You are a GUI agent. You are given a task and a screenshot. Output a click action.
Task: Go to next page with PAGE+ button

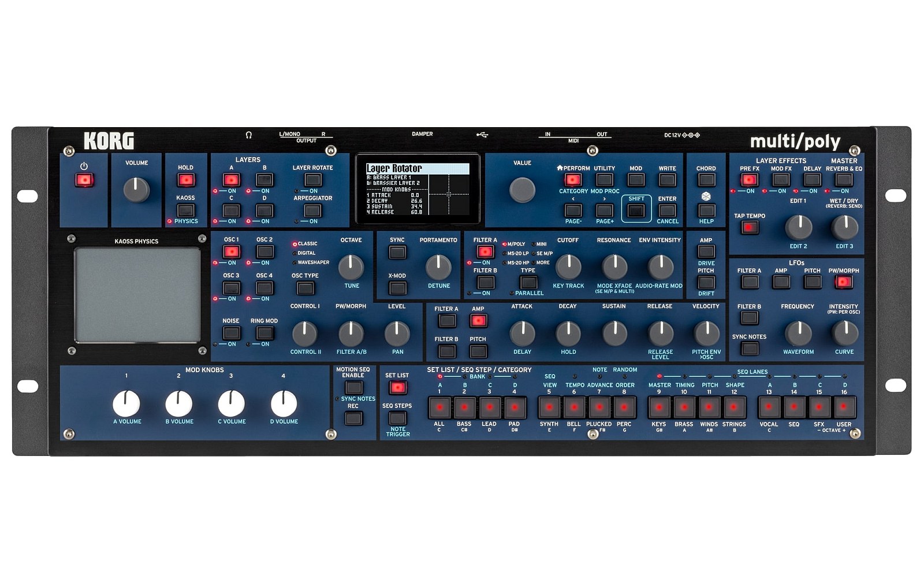(604, 210)
